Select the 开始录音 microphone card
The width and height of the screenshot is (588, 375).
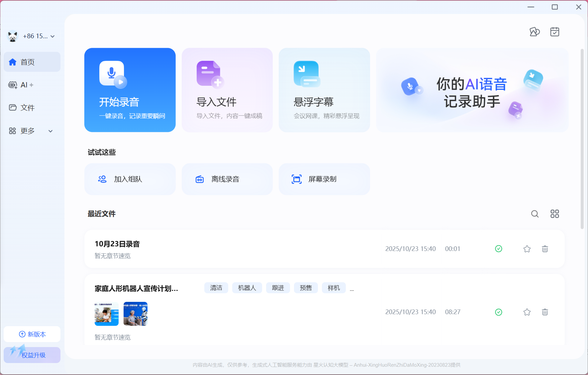tap(130, 90)
